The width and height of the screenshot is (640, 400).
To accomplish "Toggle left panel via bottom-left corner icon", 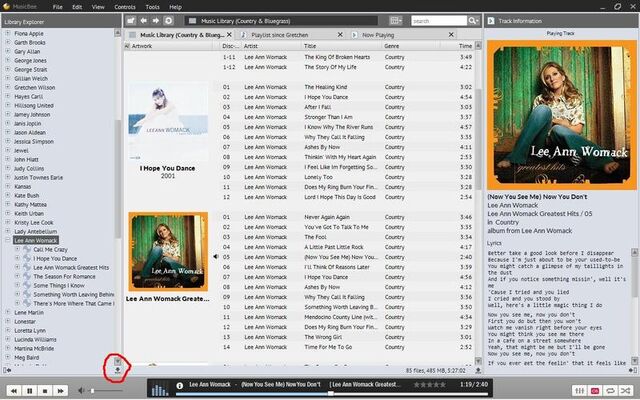I will point(7,370).
